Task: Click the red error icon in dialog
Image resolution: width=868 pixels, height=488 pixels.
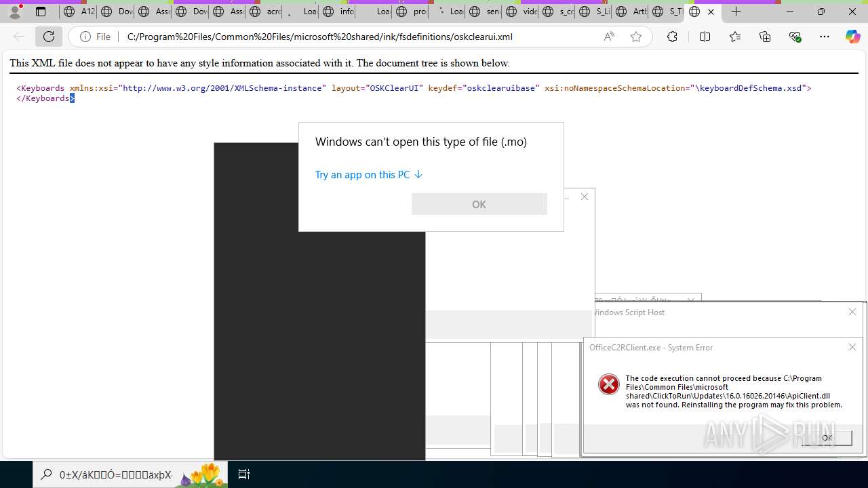Action: pos(608,384)
